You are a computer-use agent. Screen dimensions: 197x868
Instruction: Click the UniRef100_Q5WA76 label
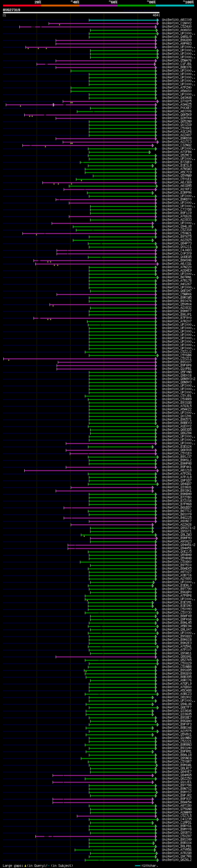[x=176, y=61]
